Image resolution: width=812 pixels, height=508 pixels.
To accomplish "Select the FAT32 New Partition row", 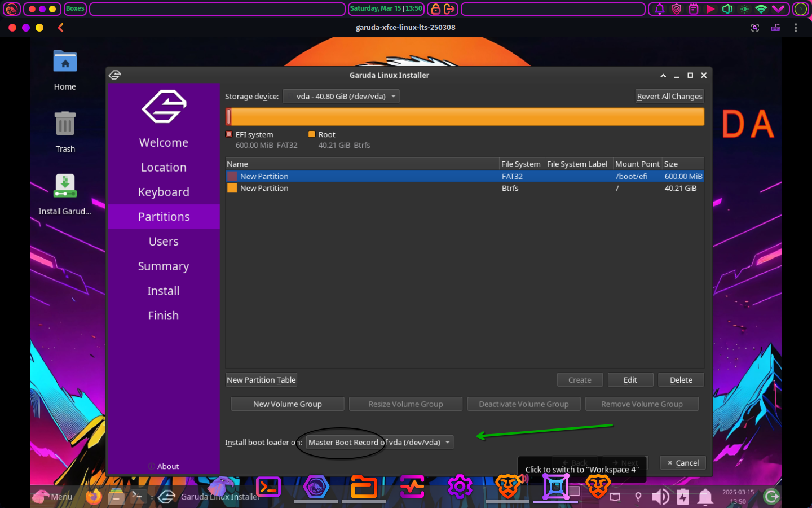I will point(465,176).
